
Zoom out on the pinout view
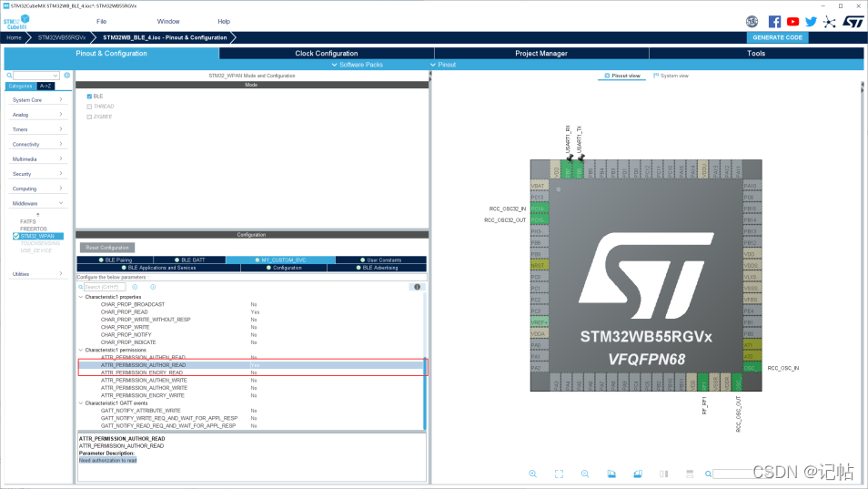coord(585,474)
